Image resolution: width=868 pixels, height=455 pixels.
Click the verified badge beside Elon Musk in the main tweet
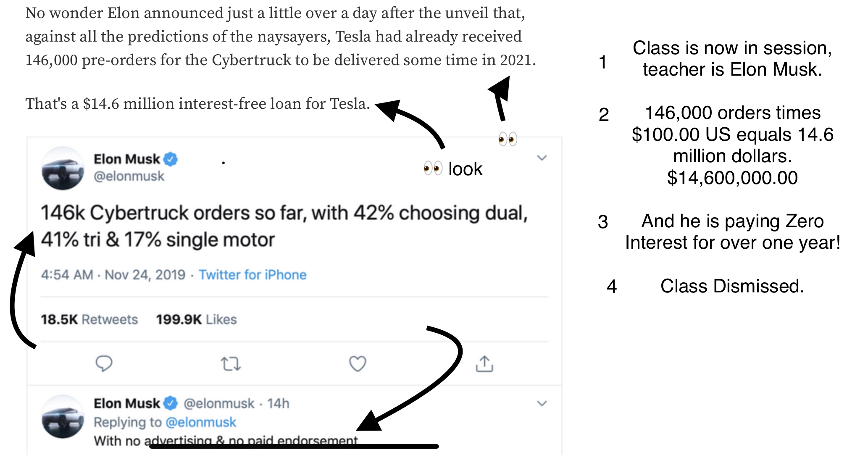pyautogui.click(x=171, y=159)
